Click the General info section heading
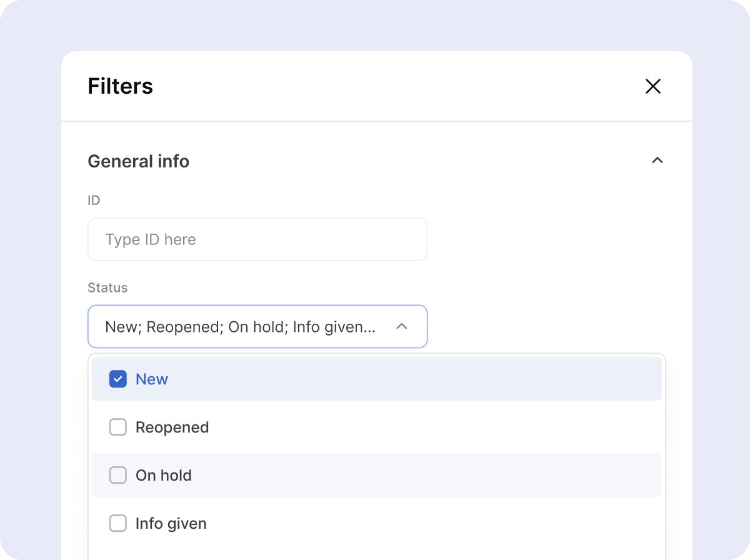This screenshot has height=560, width=750. [x=139, y=161]
